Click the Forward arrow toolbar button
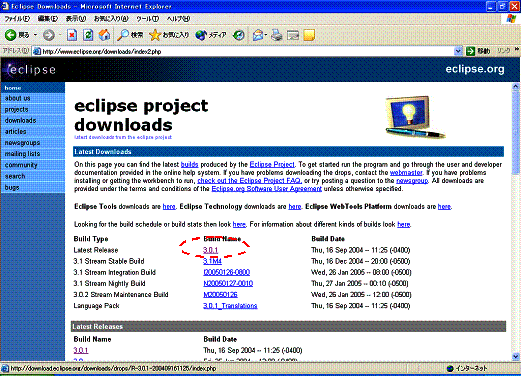Image resolution: width=523 pixels, height=377 pixels. point(49,35)
